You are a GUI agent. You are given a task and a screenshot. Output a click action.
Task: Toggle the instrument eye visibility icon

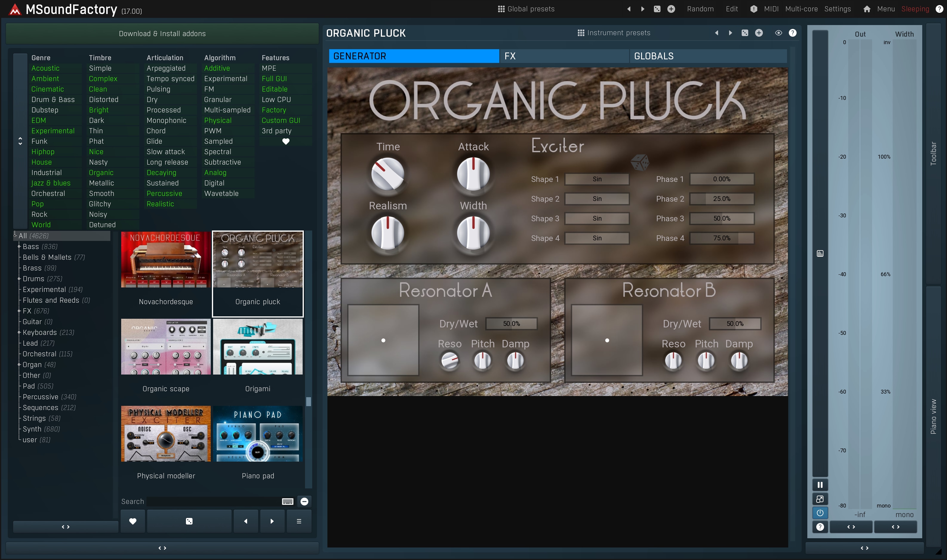click(x=778, y=33)
